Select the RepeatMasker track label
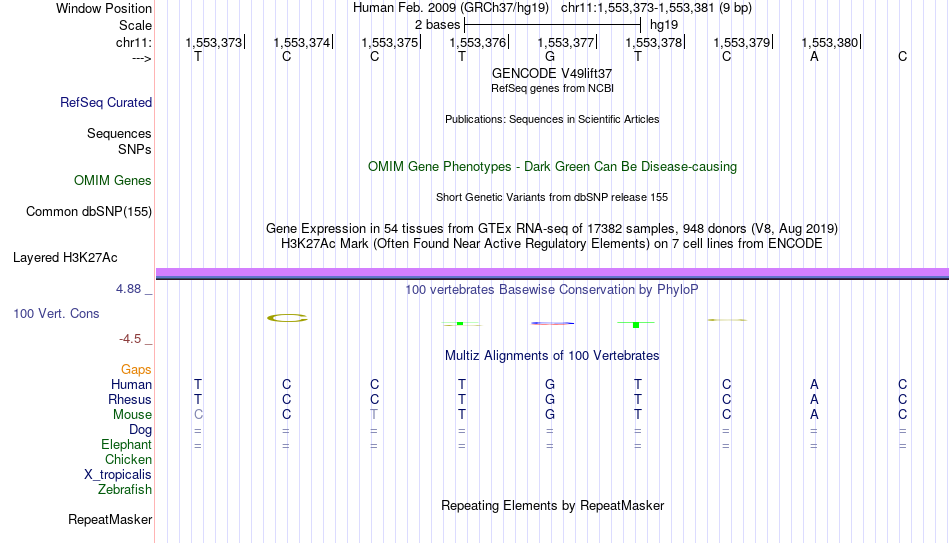950x543 pixels. click(x=110, y=519)
